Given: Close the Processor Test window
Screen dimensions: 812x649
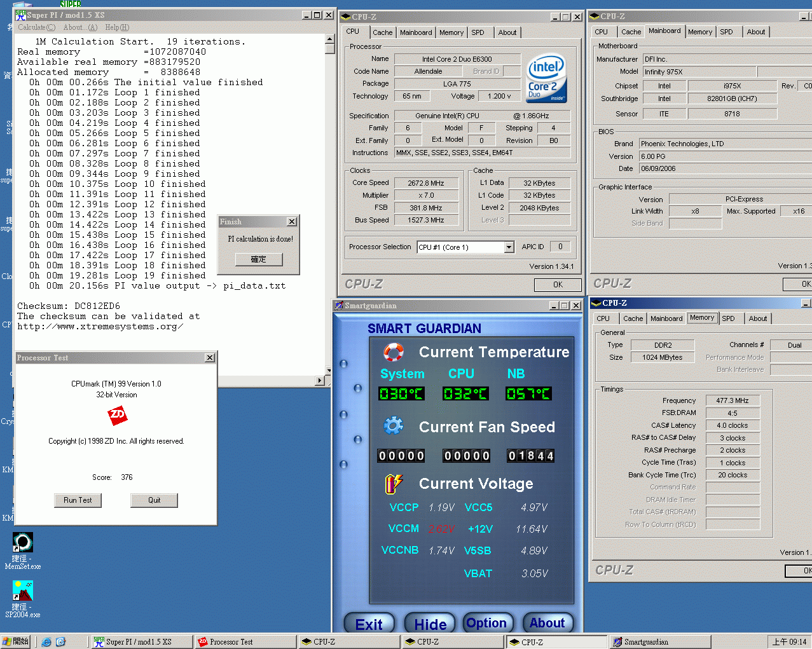Looking at the screenshot, I should (x=210, y=358).
